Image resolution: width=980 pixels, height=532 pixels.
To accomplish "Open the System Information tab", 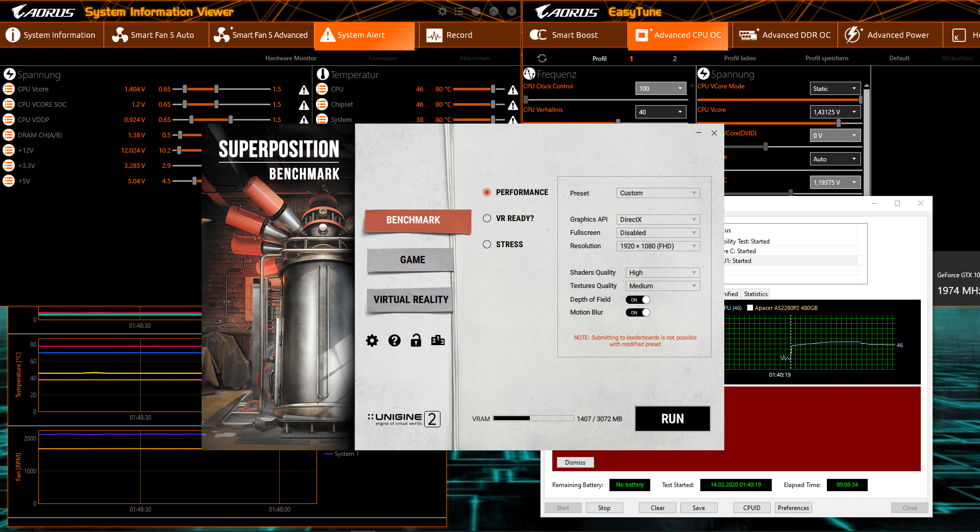I will [x=51, y=35].
